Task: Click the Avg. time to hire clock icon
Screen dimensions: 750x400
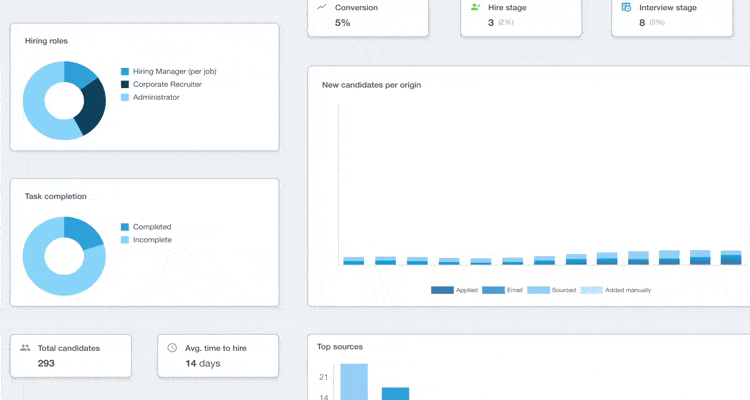Action: (x=172, y=348)
